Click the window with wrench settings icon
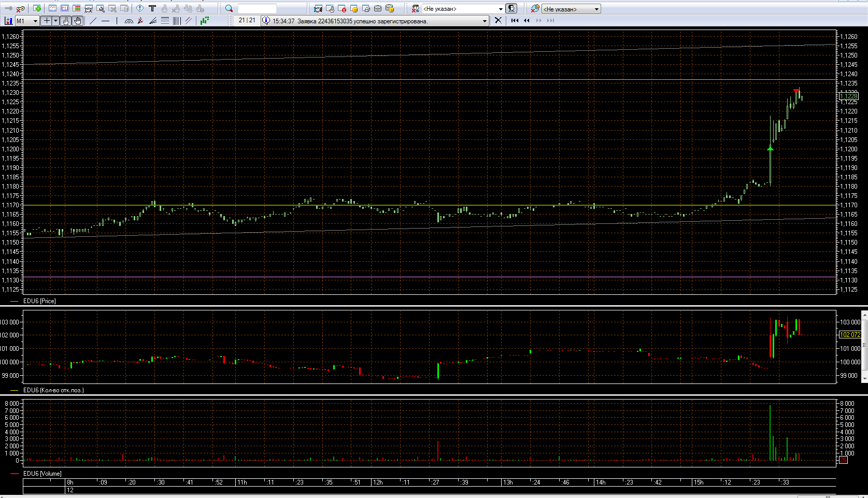This screenshot has width=868, height=498. tap(101, 8)
